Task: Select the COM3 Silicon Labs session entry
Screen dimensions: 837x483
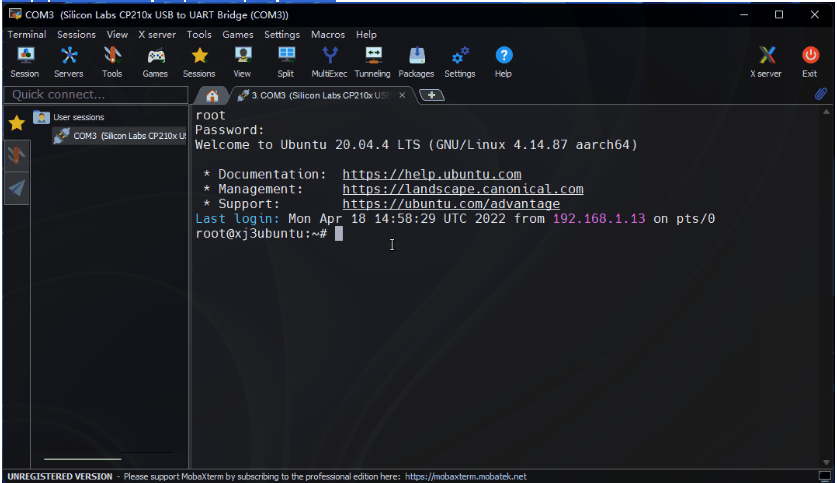Action: click(121, 136)
